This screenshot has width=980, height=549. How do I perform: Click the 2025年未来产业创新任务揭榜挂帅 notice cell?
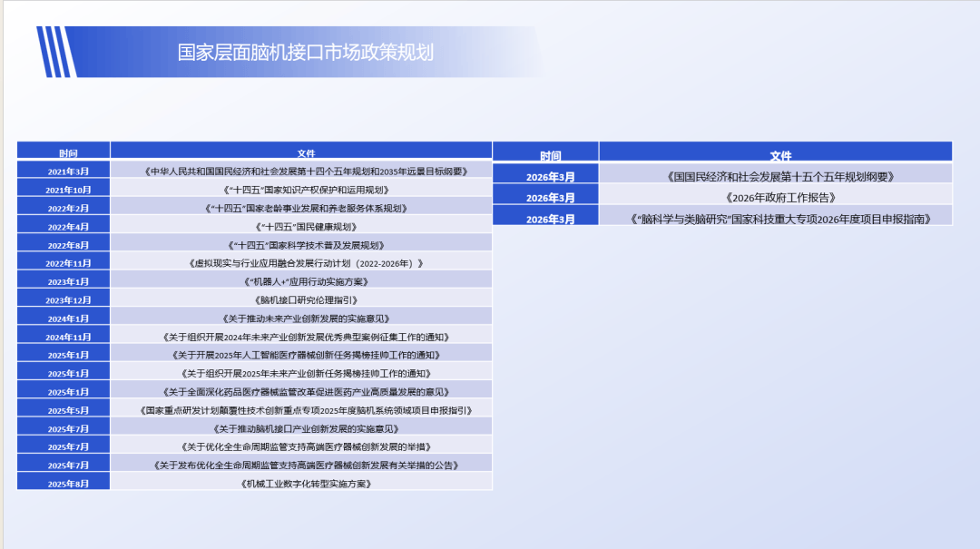click(x=301, y=373)
